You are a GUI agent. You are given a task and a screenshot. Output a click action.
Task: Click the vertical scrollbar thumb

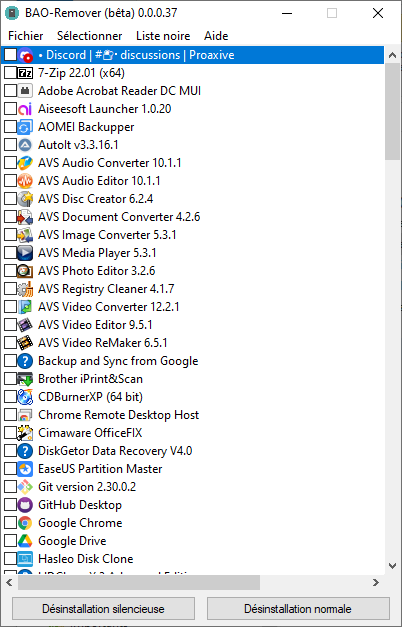click(x=392, y=112)
